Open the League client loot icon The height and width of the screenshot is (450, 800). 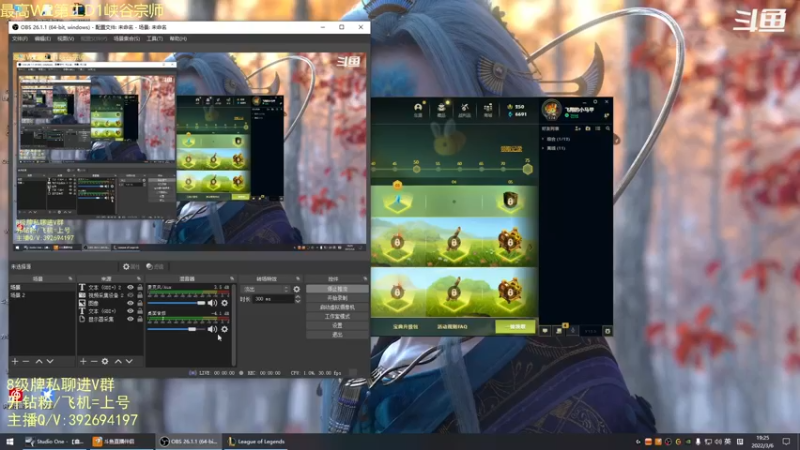click(x=464, y=109)
